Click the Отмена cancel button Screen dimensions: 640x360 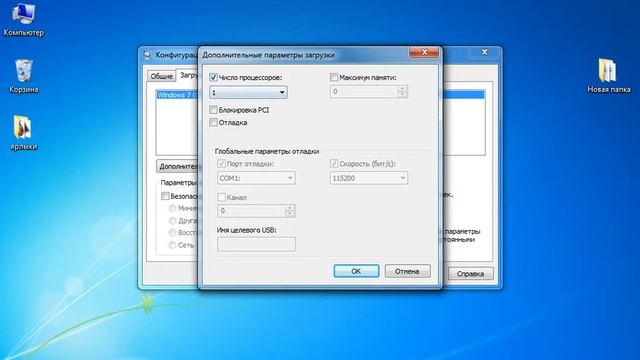pyautogui.click(x=407, y=271)
